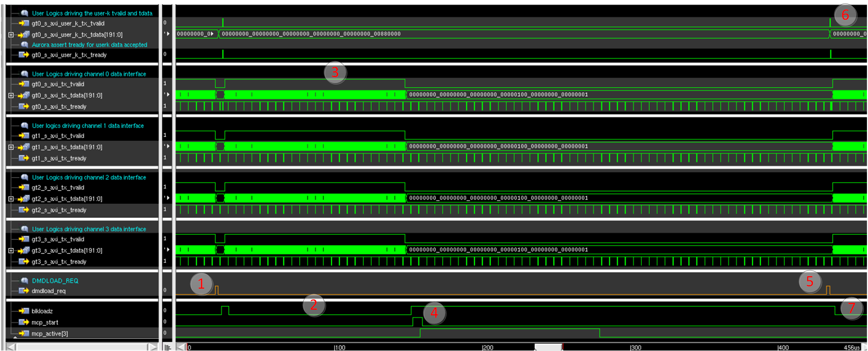Click output-signal icon beside gt2_s_axi_tx_tready
Screen dimensions: 868x351
24,210
